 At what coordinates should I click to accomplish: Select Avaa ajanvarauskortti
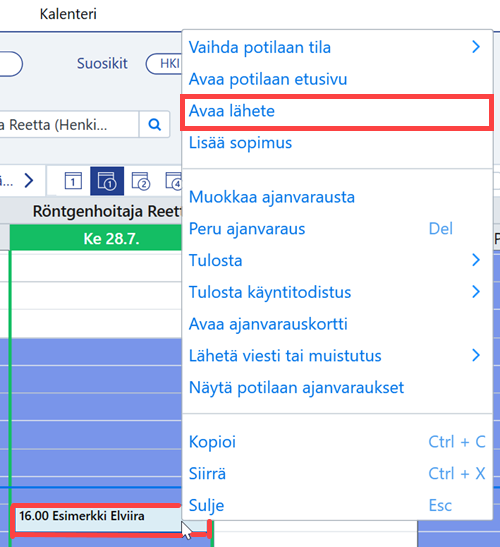click(x=337, y=324)
